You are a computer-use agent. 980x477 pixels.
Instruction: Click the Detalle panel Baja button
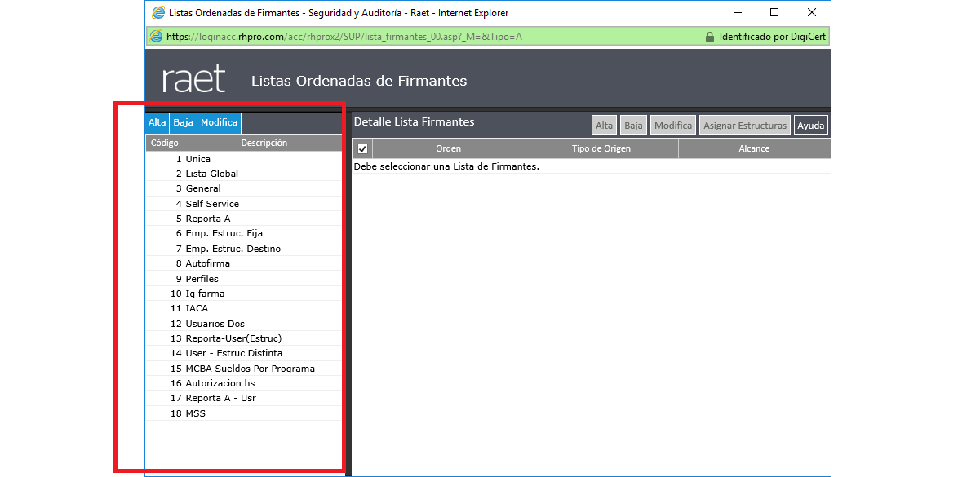[633, 126]
